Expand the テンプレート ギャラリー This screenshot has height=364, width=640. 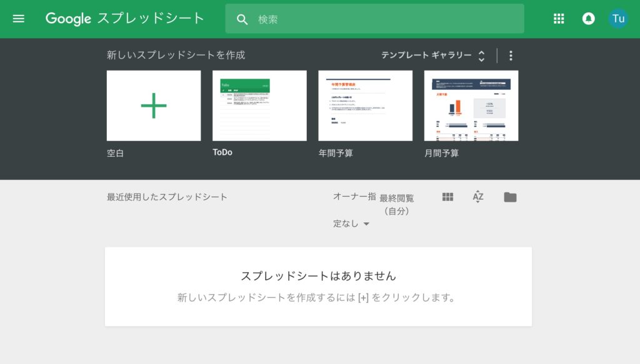(433, 56)
